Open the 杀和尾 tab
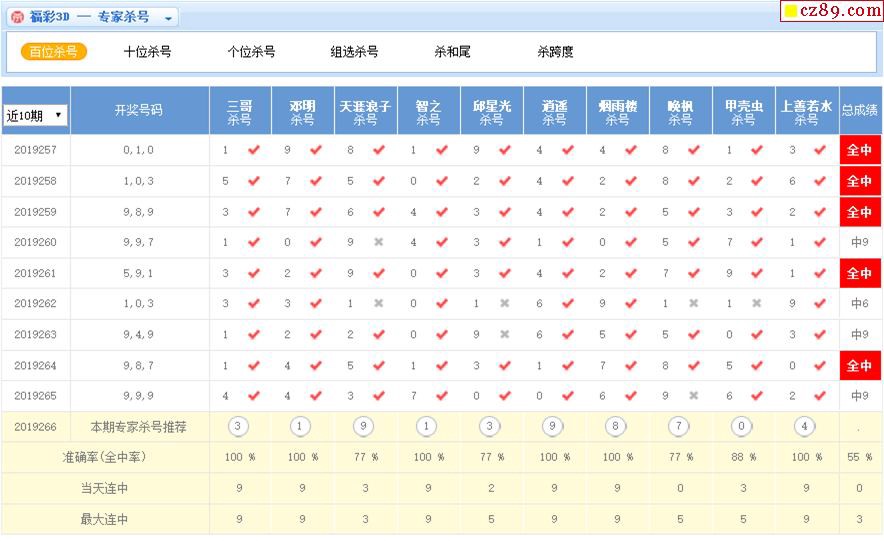Screen dimensions: 884x541 pos(452,52)
